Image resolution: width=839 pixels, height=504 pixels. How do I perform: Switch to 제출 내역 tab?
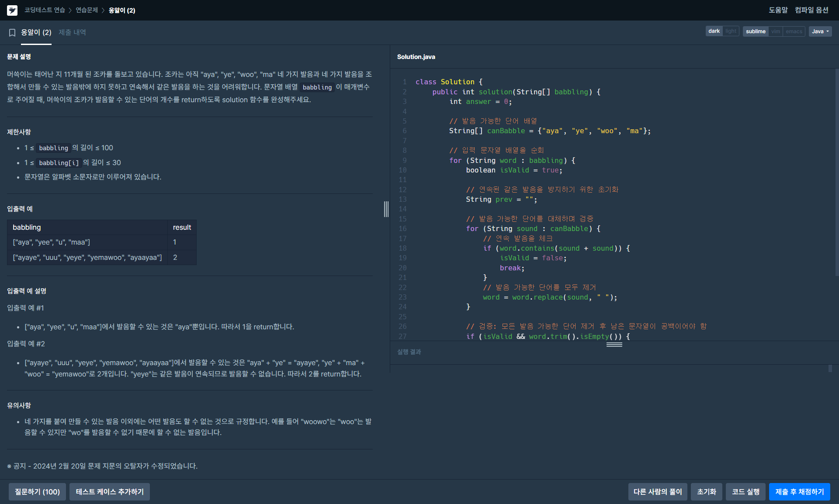click(x=72, y=32)
